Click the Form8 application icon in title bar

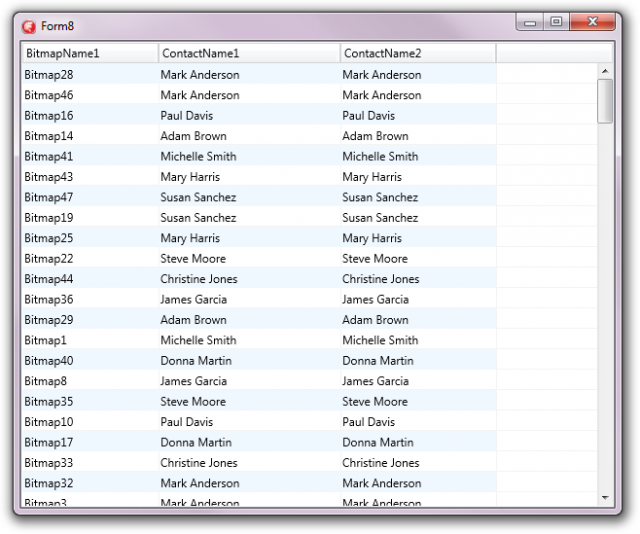pos(29,27)
